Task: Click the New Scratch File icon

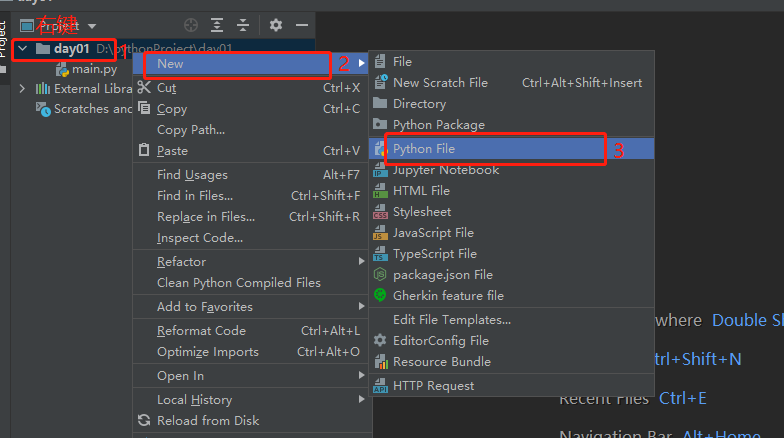Action: click(x=381, y=82)
